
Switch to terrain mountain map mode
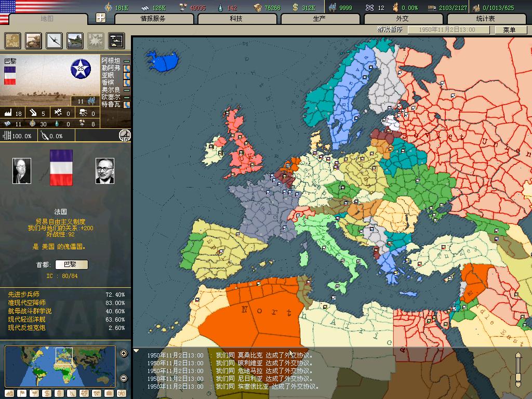tap(9, 393)
